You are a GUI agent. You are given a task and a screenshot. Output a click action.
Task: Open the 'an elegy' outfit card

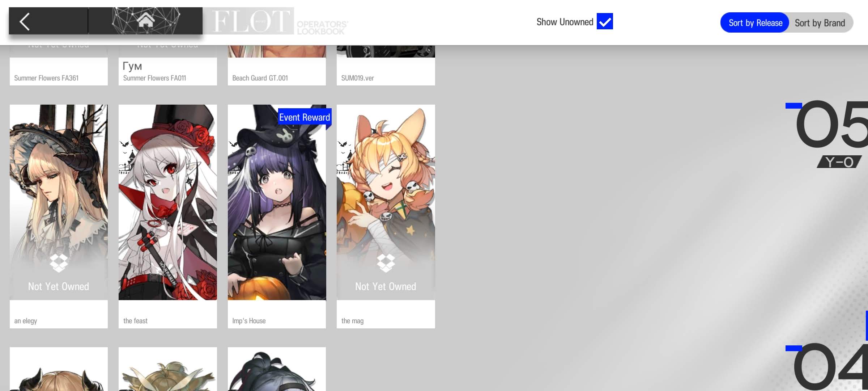[x=59, y=216]
